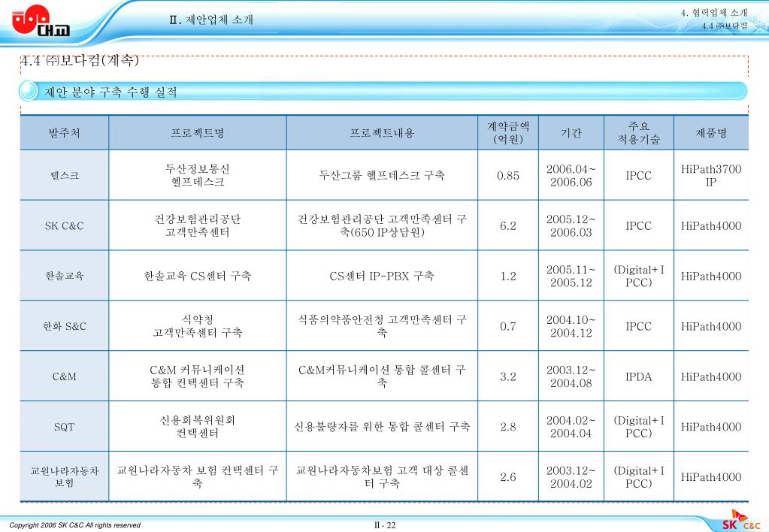The width and height of the screenshot is (769, 532).
Task: Select the contract amount '0.85'
Action: click(x=508, y=176)
